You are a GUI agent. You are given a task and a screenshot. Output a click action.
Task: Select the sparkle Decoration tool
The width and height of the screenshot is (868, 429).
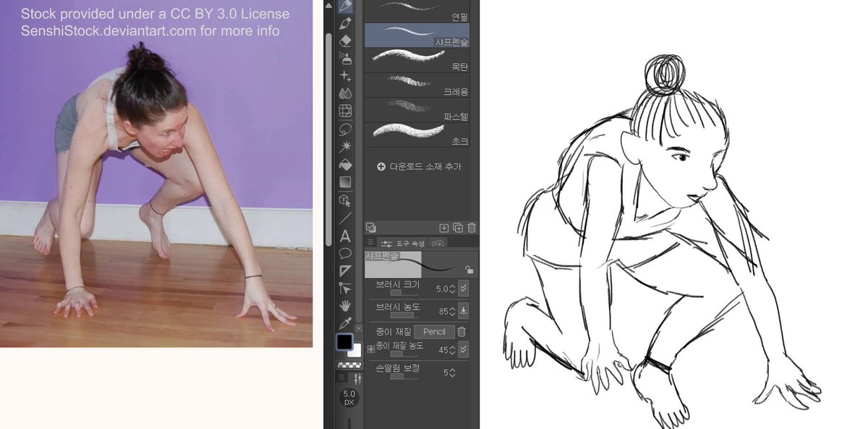click(x=345, y=76)
